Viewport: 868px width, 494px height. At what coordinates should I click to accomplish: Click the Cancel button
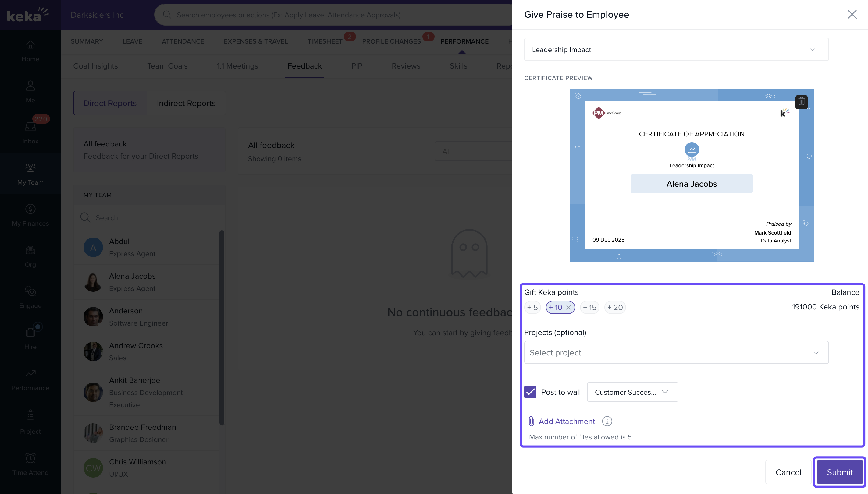(788, 472)
